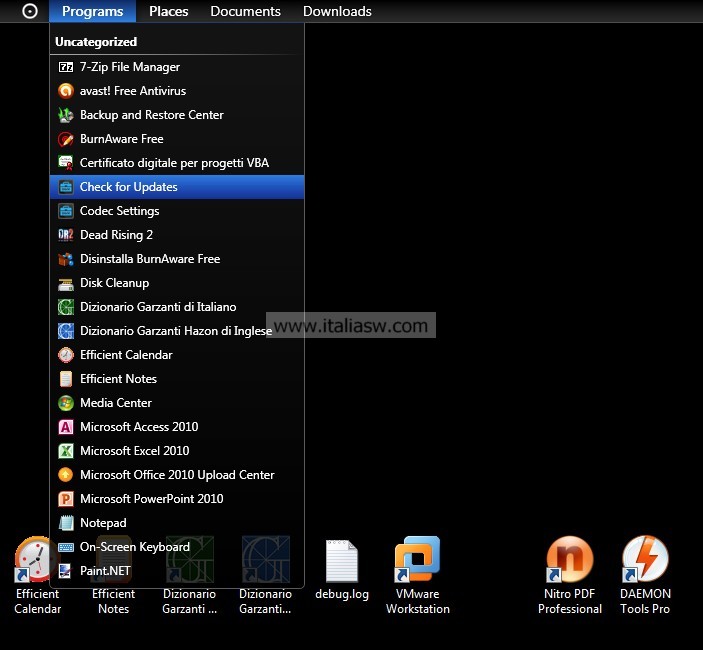Select Nitro PDF Professional desktop shortcut
Image resolution: width=703 pixels, height=650 pixels.
pyautogui.click(x=570, y=576)
